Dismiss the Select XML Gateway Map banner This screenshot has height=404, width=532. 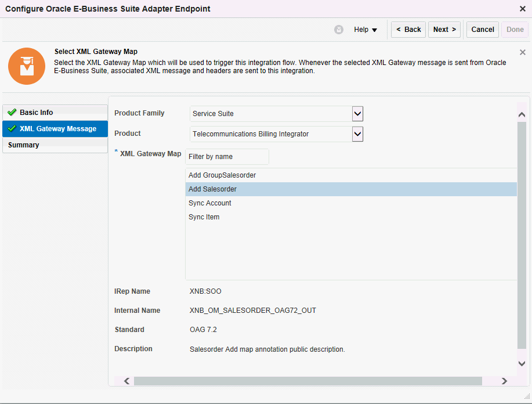[x=522, y=52]
